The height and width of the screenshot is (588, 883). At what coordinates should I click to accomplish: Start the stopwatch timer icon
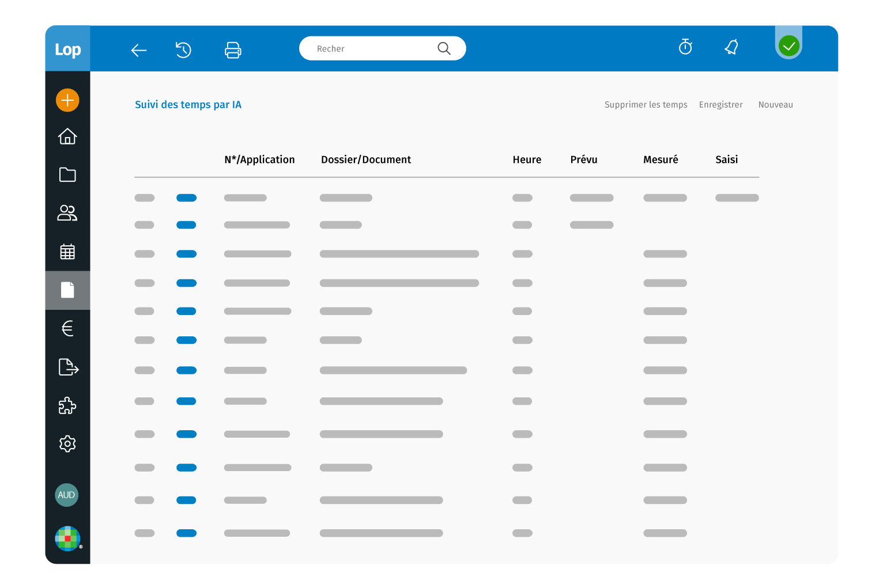[x=685, y=47]
